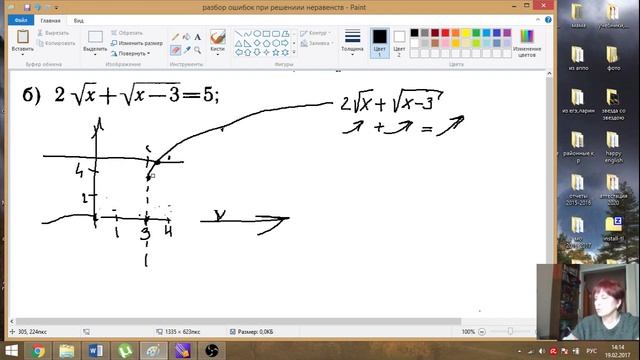
Task: Pick the purple color swatch
Action: pos(507,33)
